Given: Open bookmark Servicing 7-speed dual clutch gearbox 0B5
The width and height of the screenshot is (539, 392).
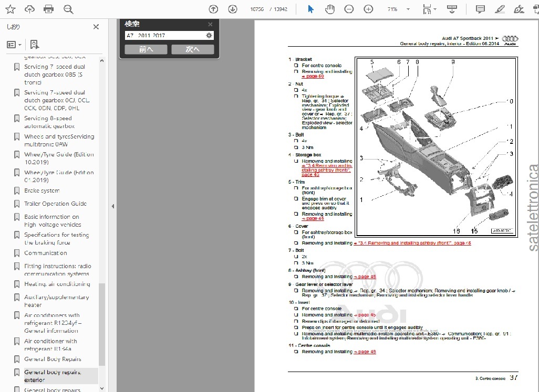Looking at the screenshot, I should (x=55, y=75).
